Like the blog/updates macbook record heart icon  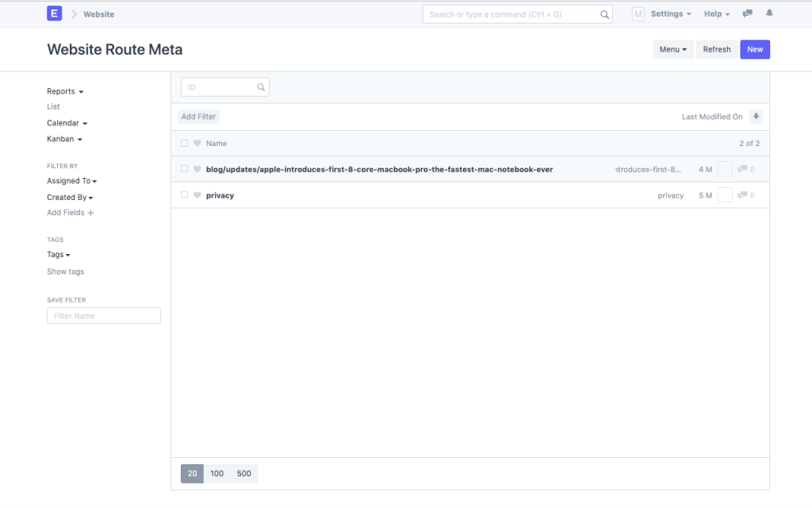[197, 169]
